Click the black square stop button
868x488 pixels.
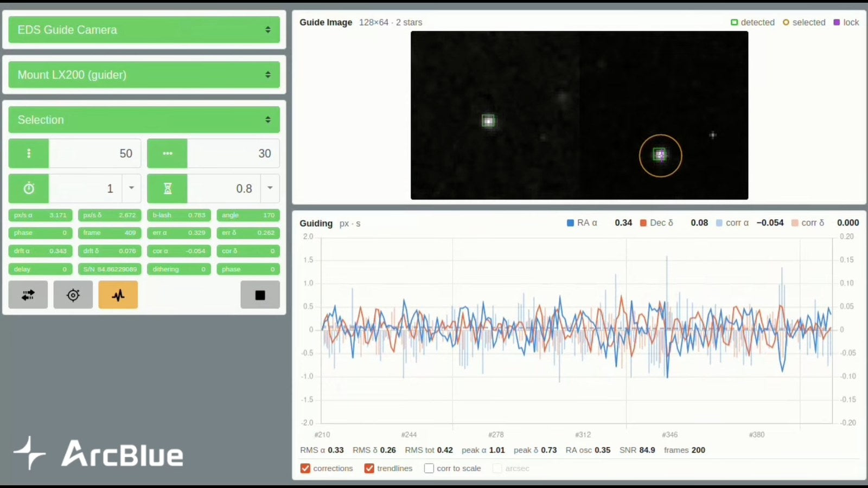[x=260, y=295]
